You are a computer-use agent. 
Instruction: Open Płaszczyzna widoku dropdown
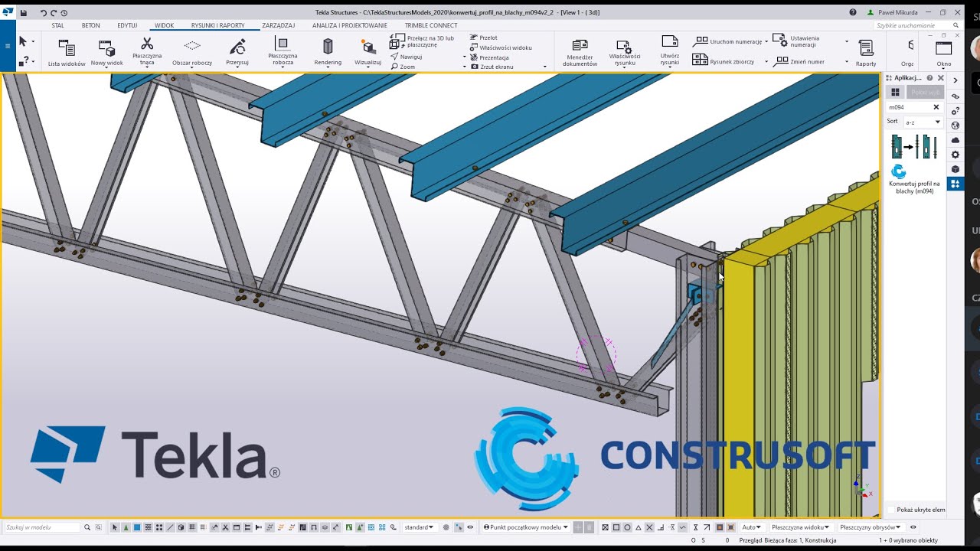pos(801,527)
